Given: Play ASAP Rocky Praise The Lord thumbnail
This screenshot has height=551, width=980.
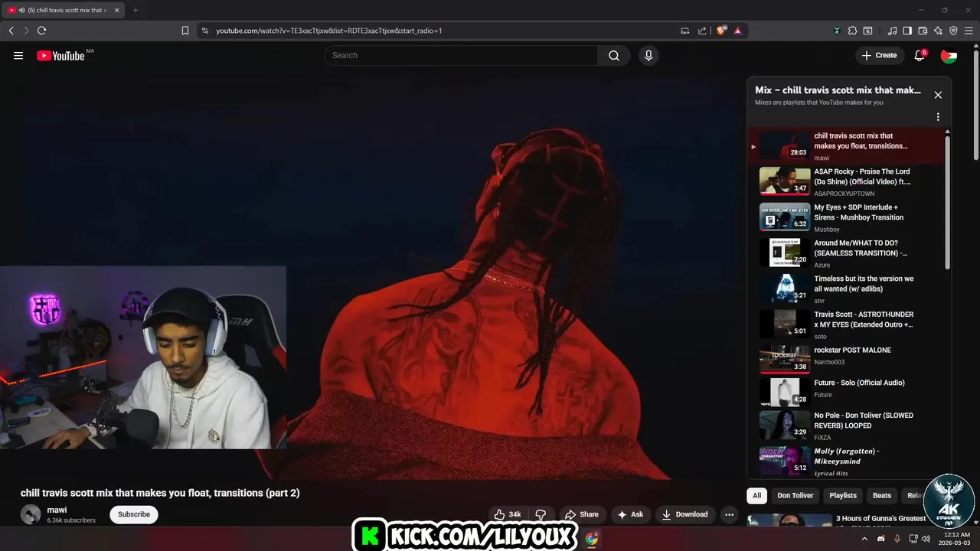Looking at the screenshot, I should (785, 181).
